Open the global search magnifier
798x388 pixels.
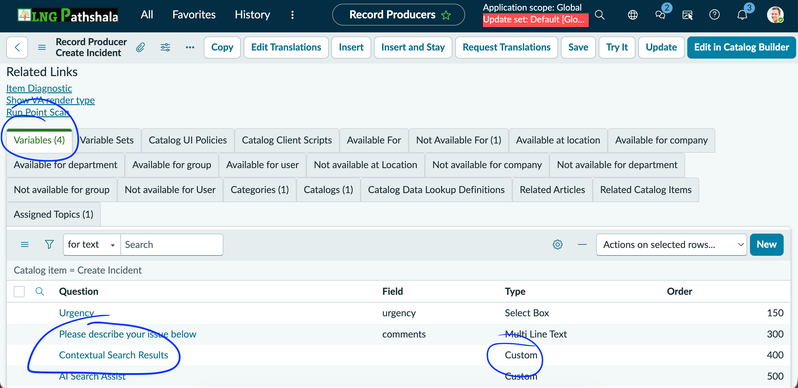(600, 15)
